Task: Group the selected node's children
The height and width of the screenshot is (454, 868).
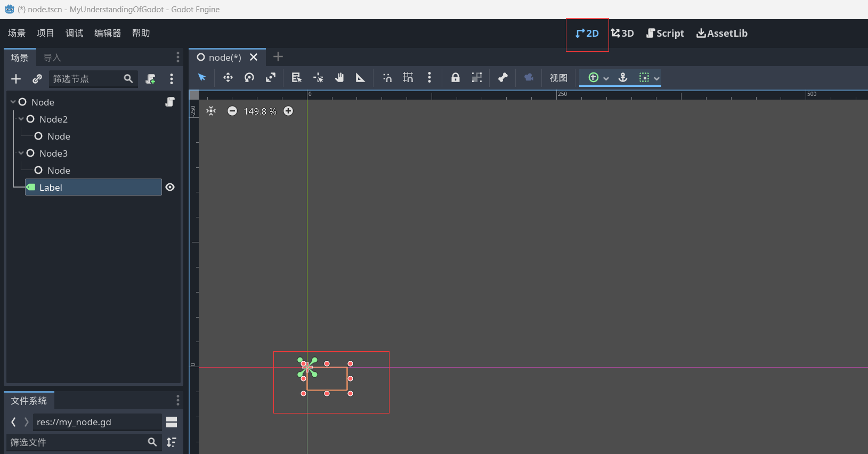Action: 477,78
